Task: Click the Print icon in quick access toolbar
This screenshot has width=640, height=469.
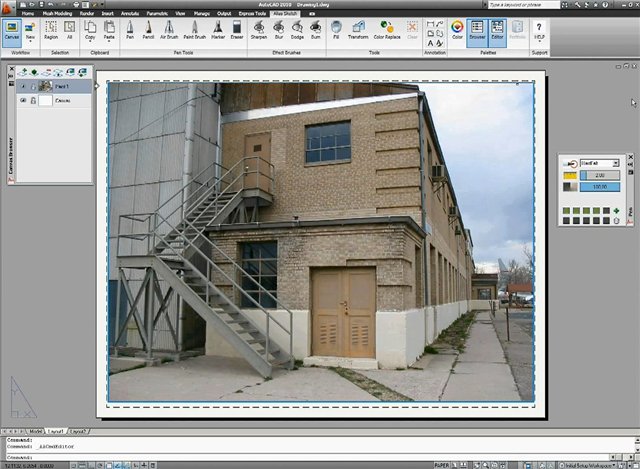Action: 76,5
